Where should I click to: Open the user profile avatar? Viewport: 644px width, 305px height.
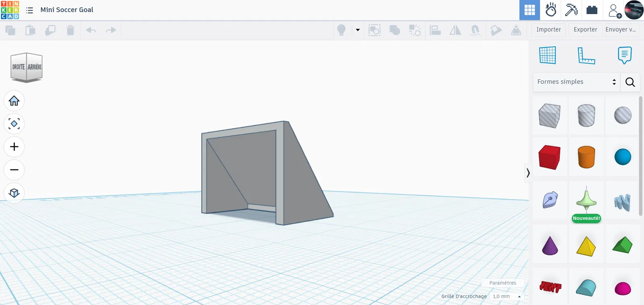point(634,10)
